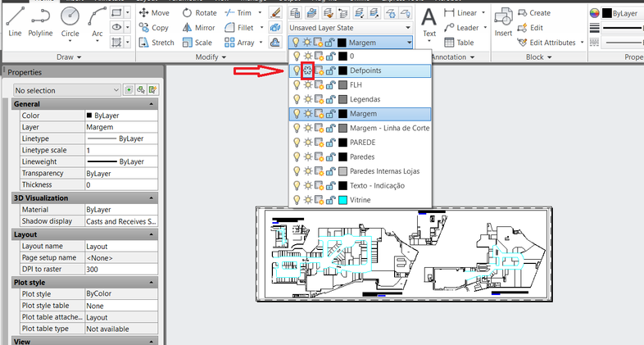Collapse the Plot style section
The image size is (644, 345).
[x=151, y=283]
